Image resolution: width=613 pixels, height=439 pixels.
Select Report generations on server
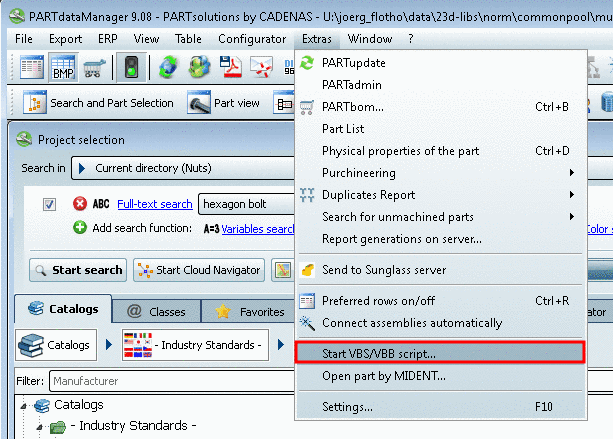click(441, 238)
